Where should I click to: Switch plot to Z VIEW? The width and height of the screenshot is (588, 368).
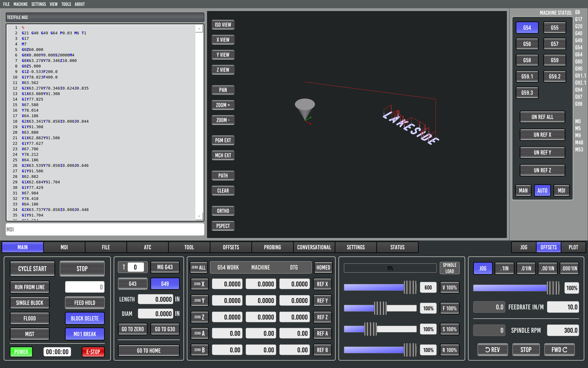pos(223,70)
